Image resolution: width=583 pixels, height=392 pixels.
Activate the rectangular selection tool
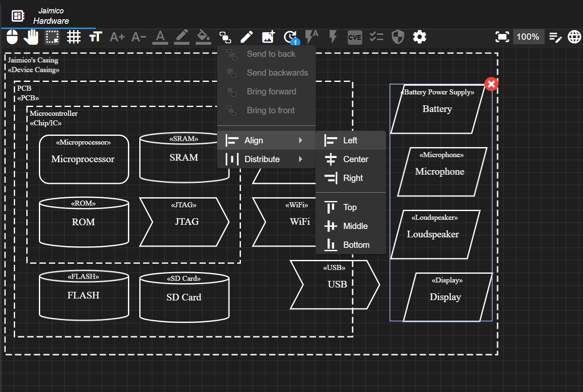(x=52, y=37)
